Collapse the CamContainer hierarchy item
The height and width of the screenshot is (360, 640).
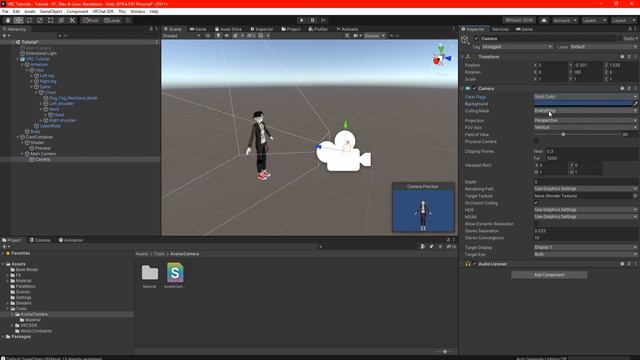tap(18, 137)
